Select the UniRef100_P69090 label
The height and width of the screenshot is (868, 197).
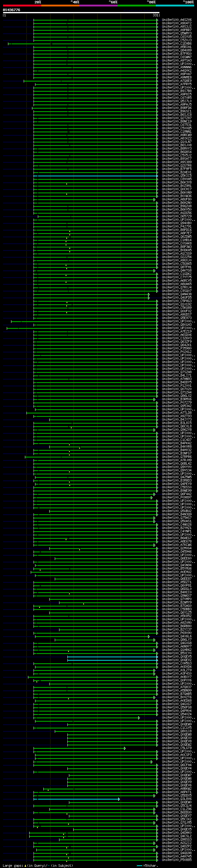[x=176, y=633]
